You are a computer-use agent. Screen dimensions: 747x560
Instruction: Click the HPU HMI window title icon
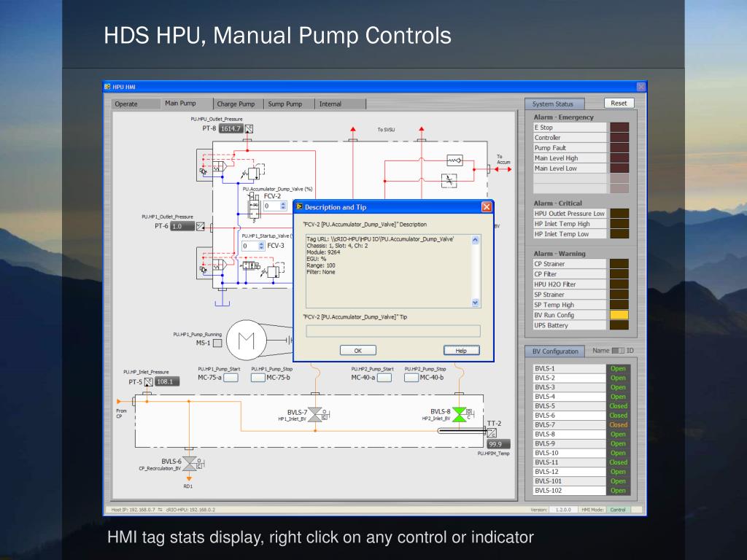pyautogui.click(x=107, y=87)
